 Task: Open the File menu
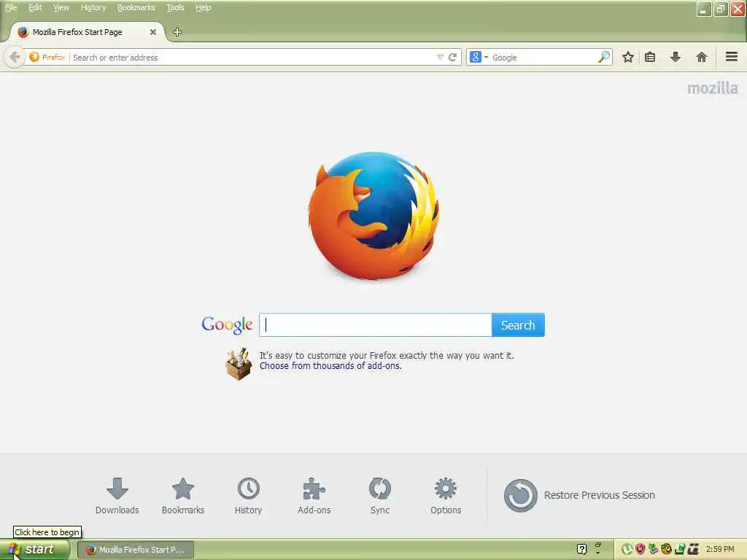click(11, 7)
